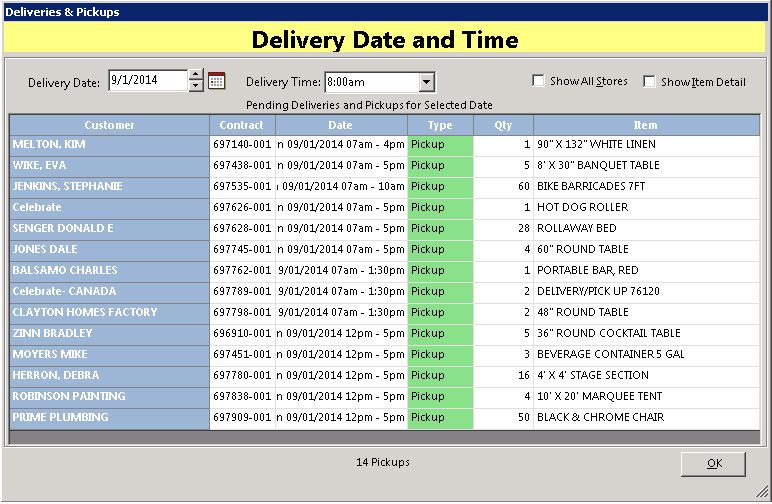Enable Show All Stores checkbox

tap(539, 81)
